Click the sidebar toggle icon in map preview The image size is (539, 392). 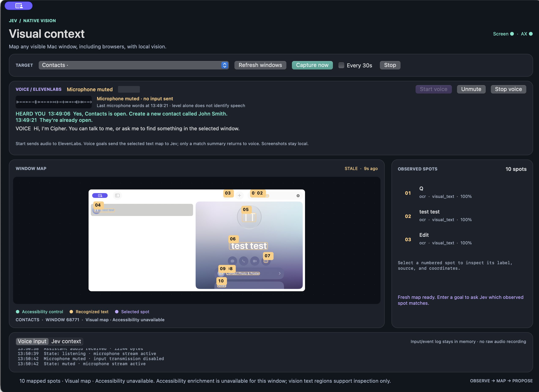pyautogui.click(x=117, y=195)
